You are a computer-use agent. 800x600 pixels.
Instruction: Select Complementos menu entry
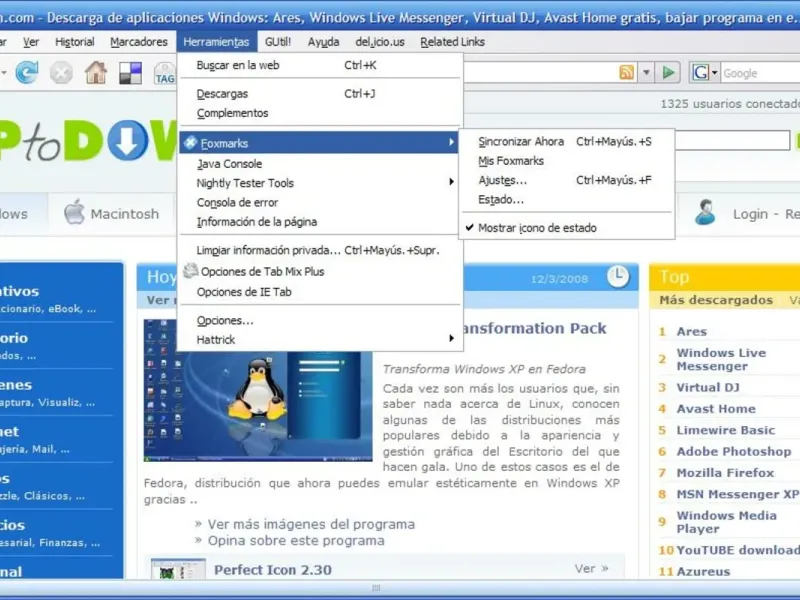319,113
